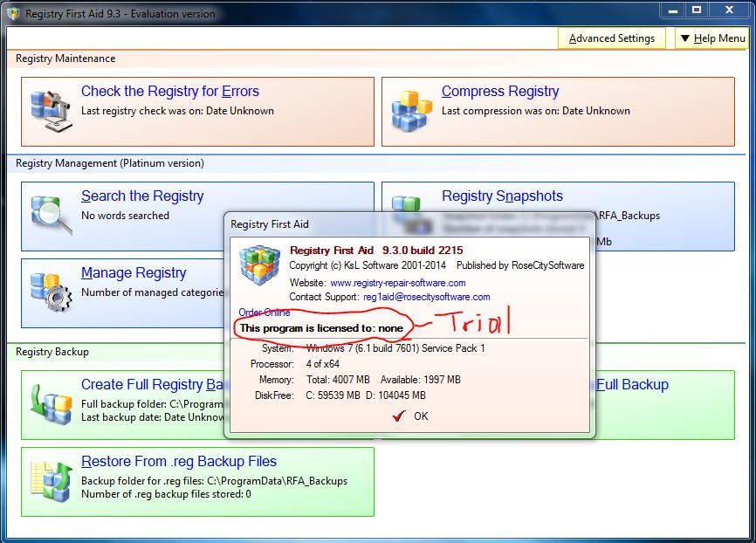Click the Processor value '4 of x64'
The width and height of the screenshot is (756, 543).
[322, 364]
